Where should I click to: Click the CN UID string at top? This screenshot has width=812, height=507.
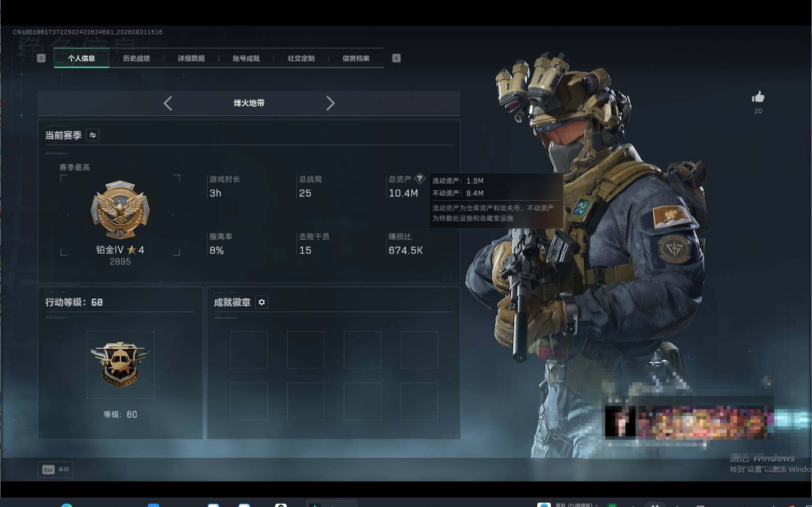point(88,32)
